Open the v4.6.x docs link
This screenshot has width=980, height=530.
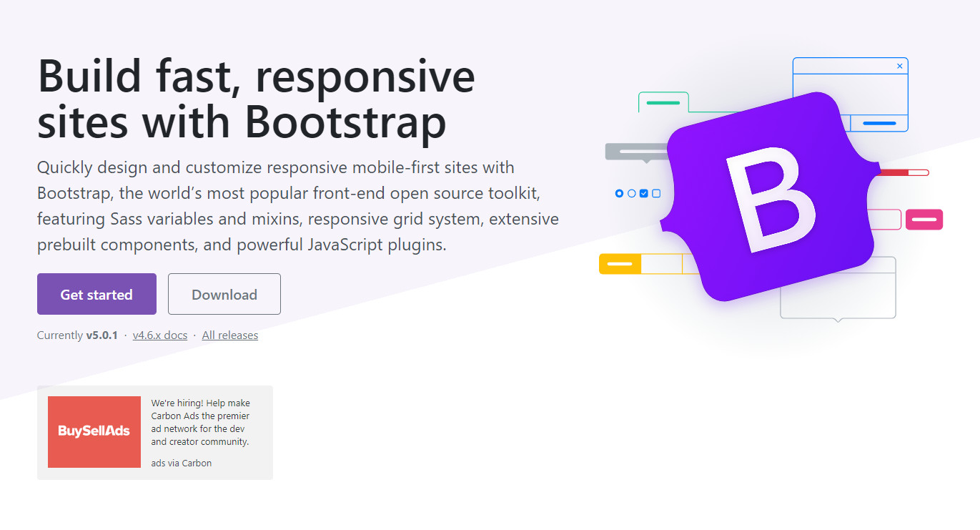160,335
